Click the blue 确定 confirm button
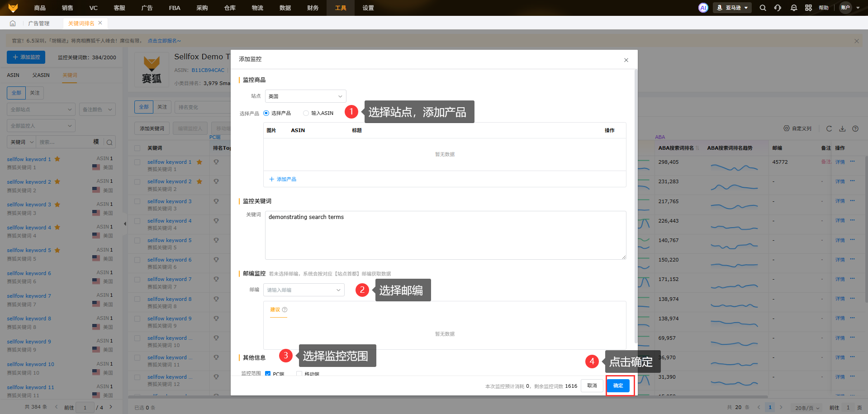Screen dimensions: 868x414 point(618,385)
